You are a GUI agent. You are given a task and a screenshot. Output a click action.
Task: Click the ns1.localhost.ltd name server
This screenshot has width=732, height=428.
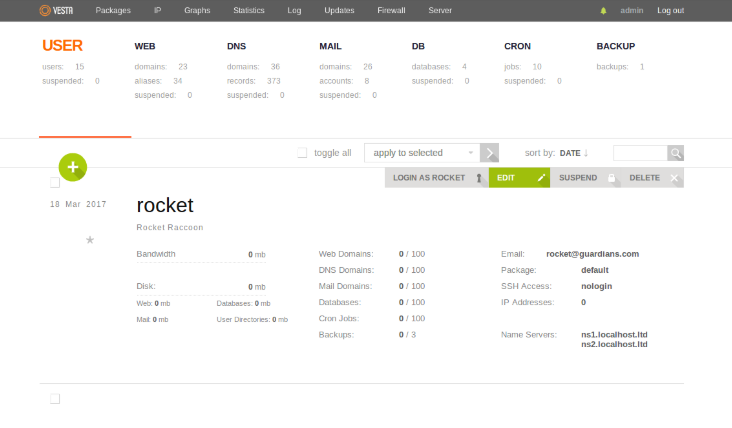pos(614,335)
